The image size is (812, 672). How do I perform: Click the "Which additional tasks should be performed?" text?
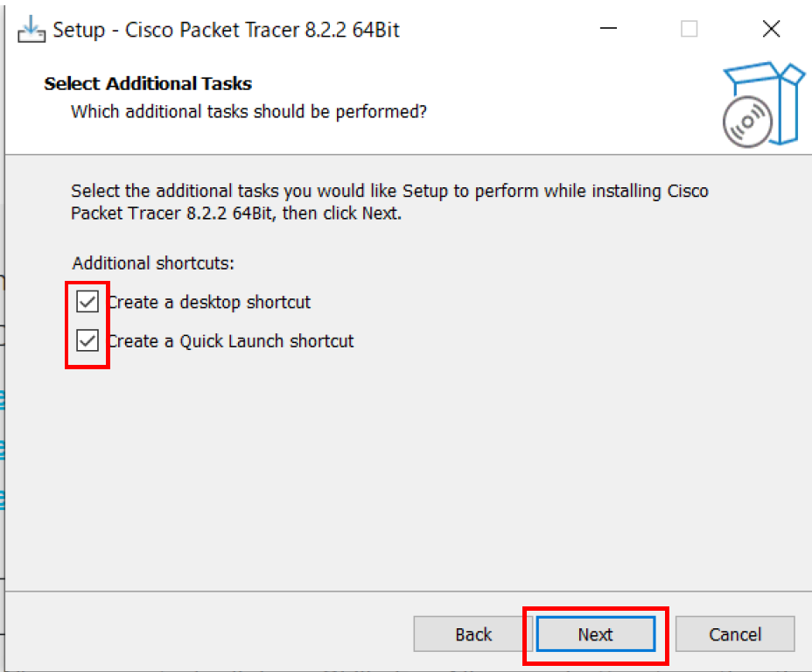click(248, 112)
